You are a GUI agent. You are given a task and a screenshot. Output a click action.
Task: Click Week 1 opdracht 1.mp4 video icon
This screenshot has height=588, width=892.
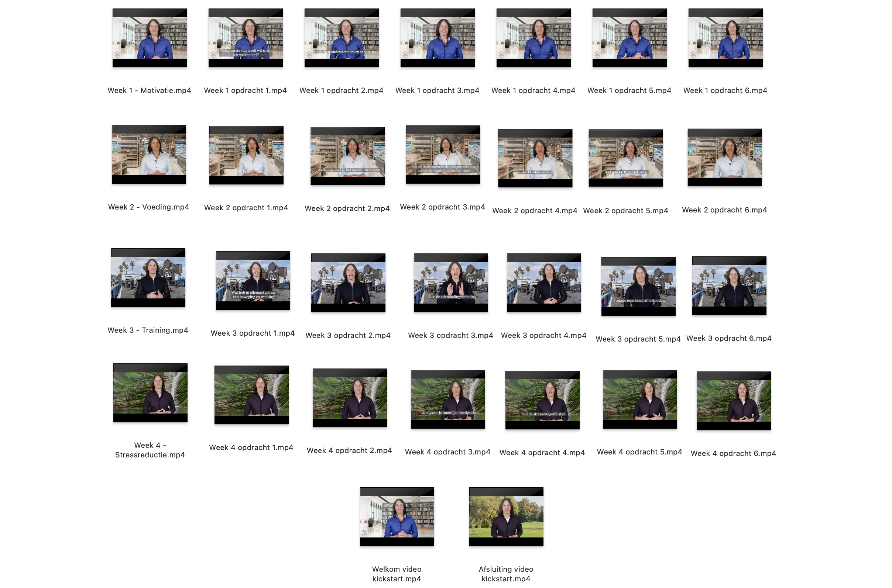coord(246,38)
